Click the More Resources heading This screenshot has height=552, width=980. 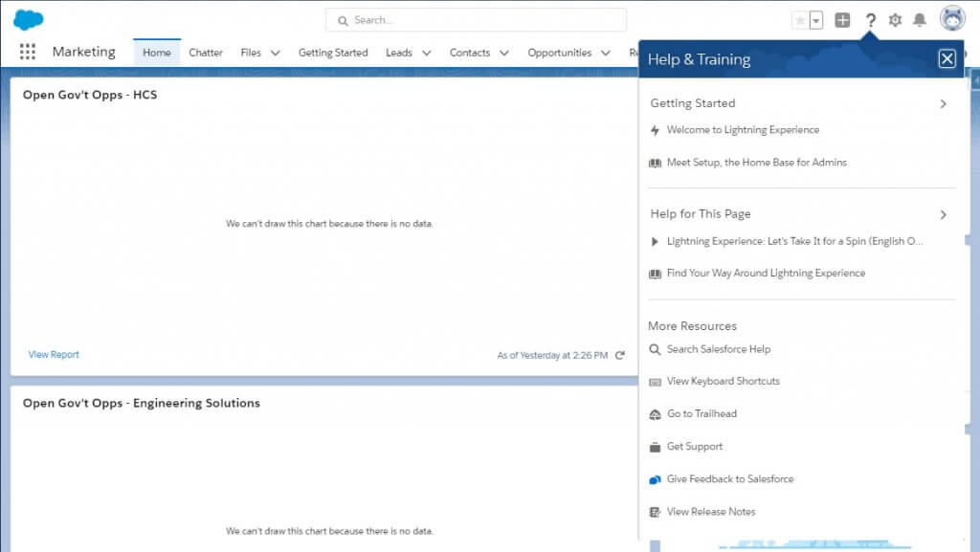692,326
